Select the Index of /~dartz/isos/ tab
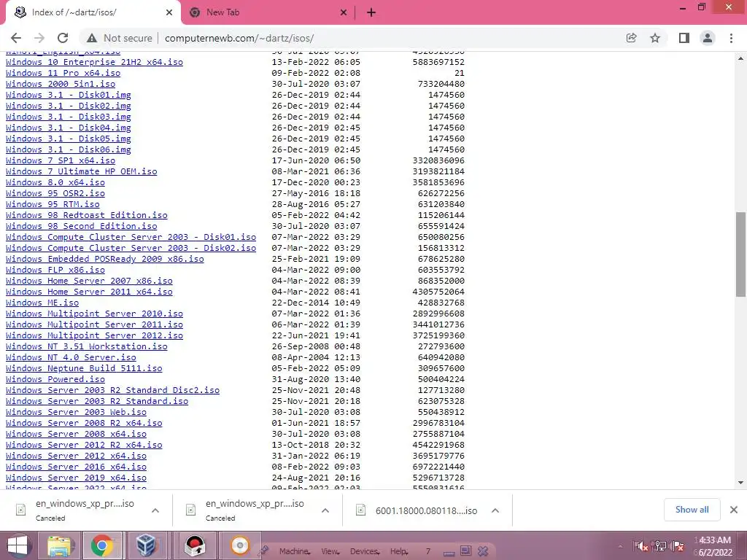 (x=93, y=13)
